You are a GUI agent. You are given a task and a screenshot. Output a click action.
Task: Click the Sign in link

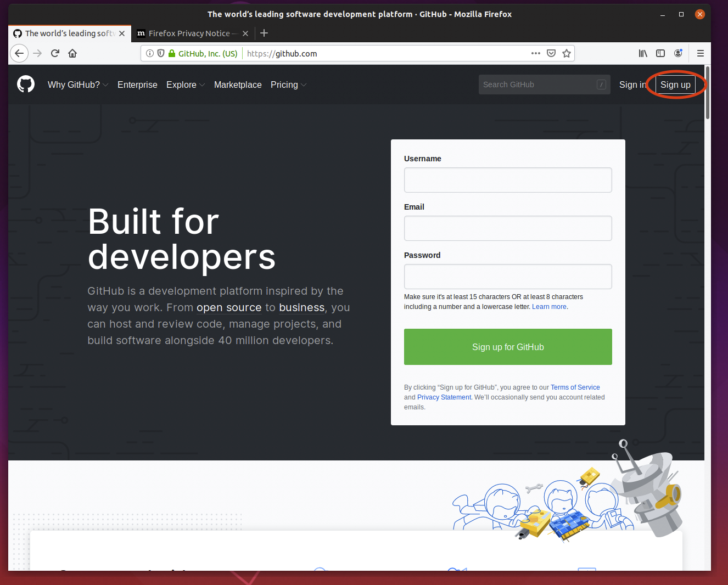[632, 85]
